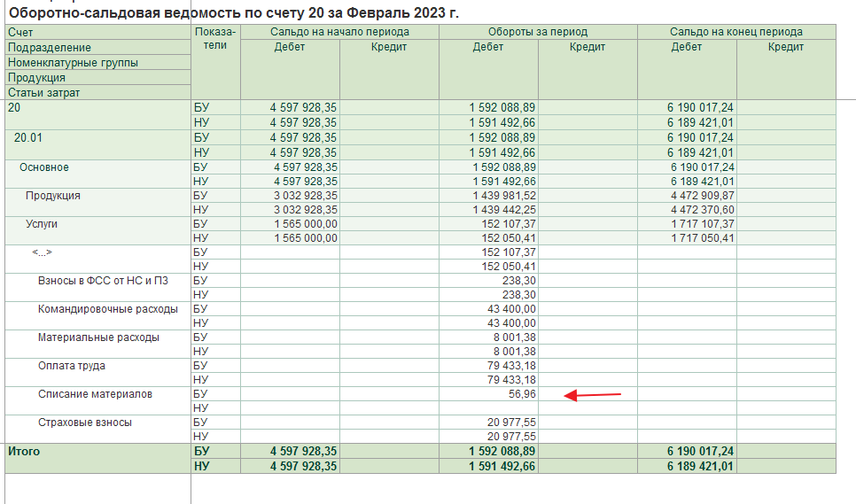Select the Командировочные расходы cost item
Screen dimensions: 856x504
pos(107,309)
